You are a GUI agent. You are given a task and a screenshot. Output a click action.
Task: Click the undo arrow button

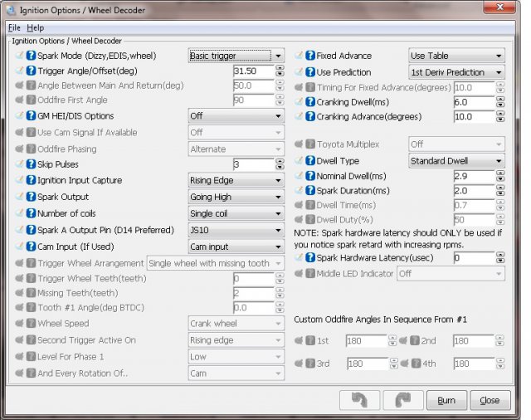tap(359, 400)
